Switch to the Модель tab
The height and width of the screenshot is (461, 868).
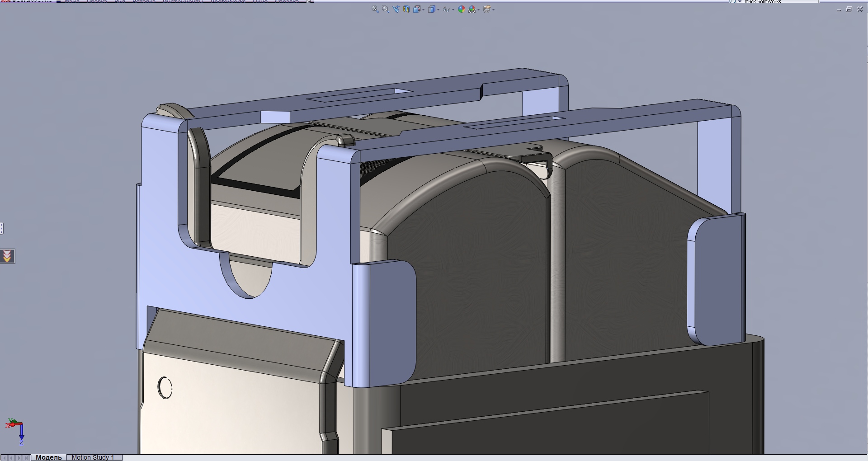(x=49, y=457)
